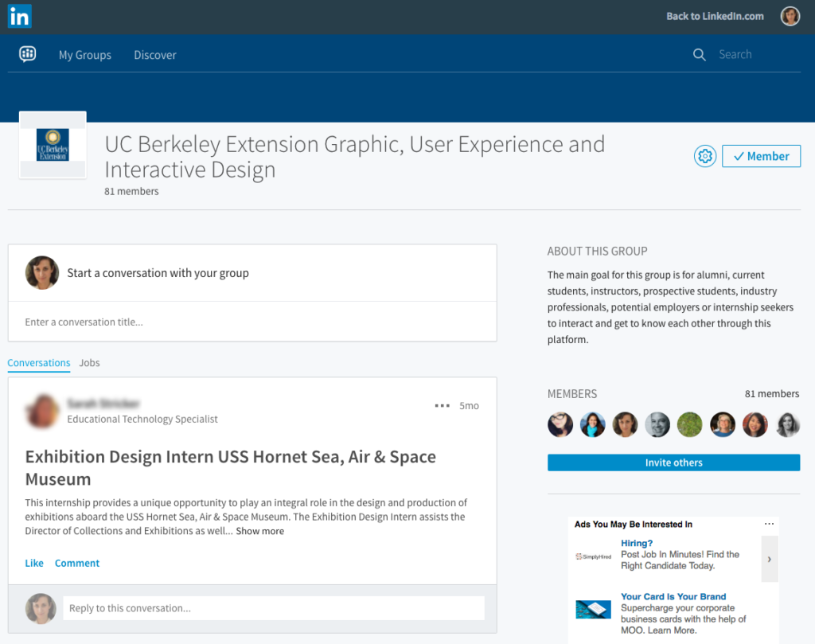Focus the Reply to this conversation field
This screenshot has height=644, width=815.
pos(274,608)
